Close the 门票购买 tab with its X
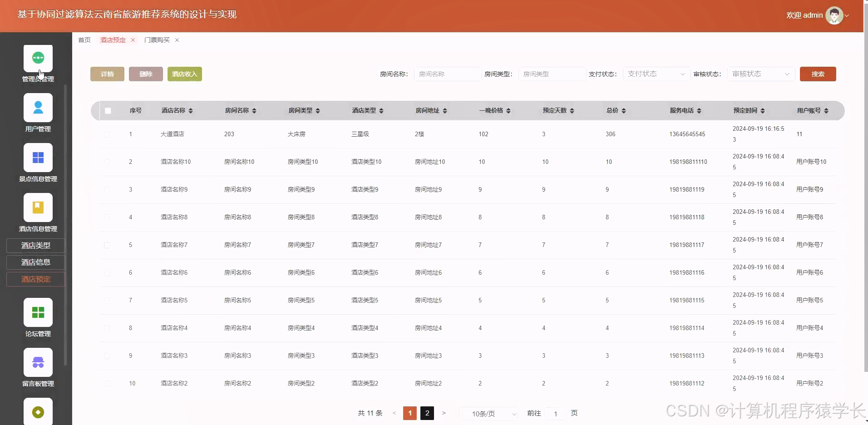This screenshot has width=868, height=425. tap(177, 40)
